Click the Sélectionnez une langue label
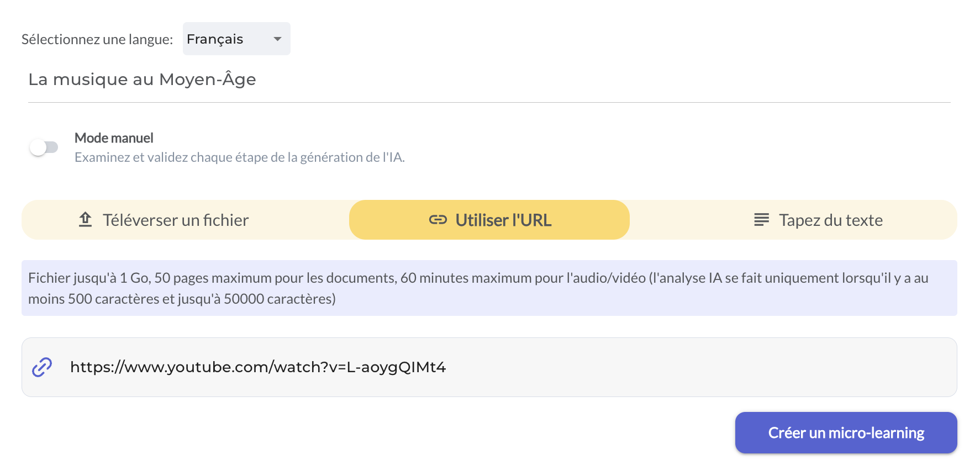The height and width of the screenshot is (476, 980). (x=97, y=39)
